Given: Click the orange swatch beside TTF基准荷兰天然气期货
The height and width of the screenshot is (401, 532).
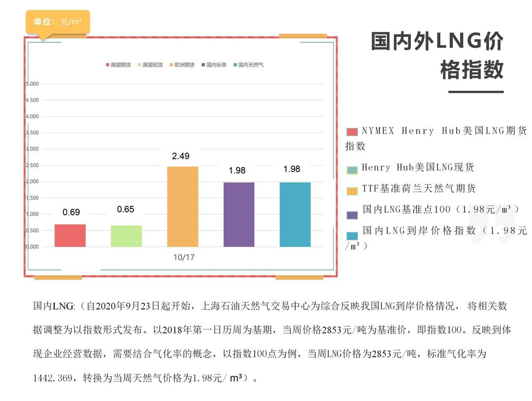Looking at the screenshot, I should click(352, 191).
